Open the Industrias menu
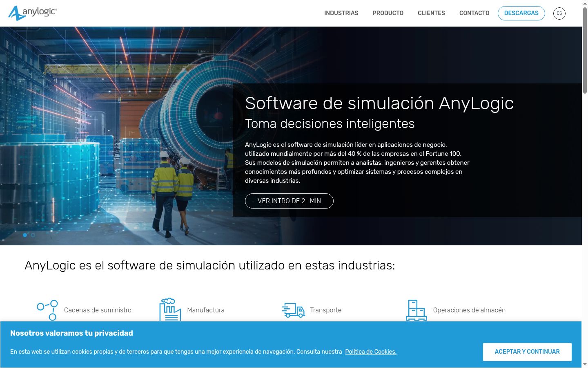Screen dimensions: 588x368 pos(341,13)
